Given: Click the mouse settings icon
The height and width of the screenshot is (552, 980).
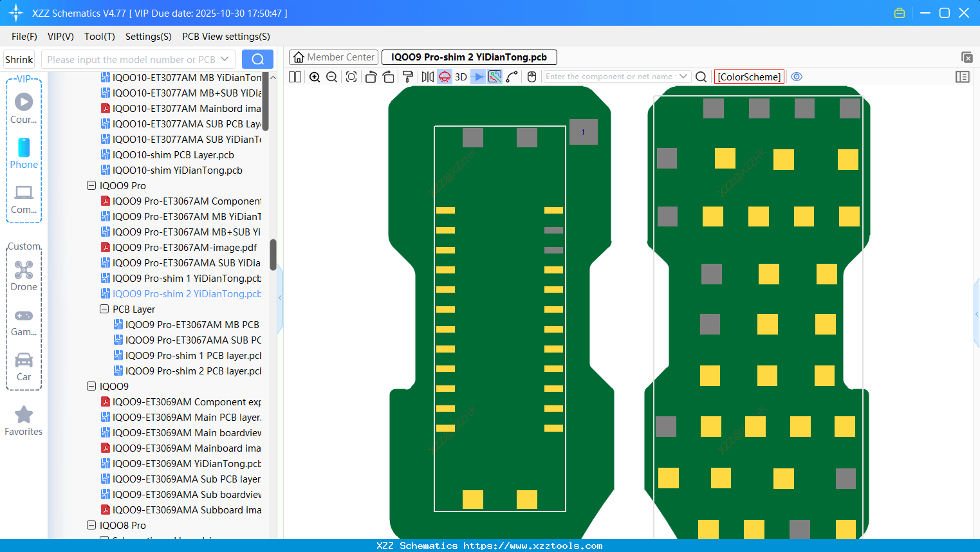Looking at the screenshot, I should tap(532, 77).
